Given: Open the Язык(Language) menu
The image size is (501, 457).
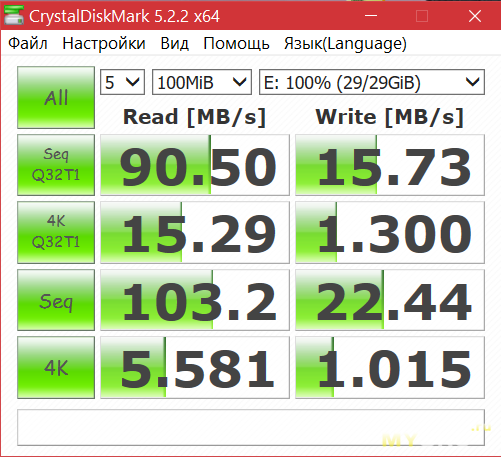Looking at the screenshot, I should (345, 44).
